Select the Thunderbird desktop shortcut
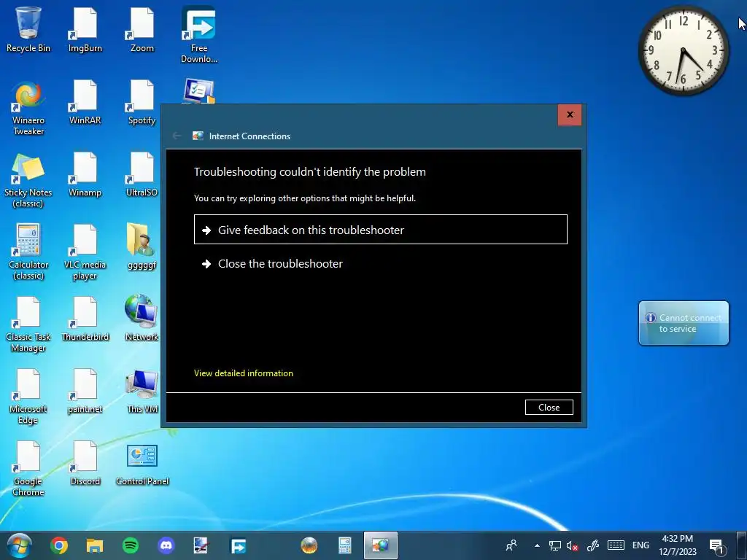 coord(85,319)
